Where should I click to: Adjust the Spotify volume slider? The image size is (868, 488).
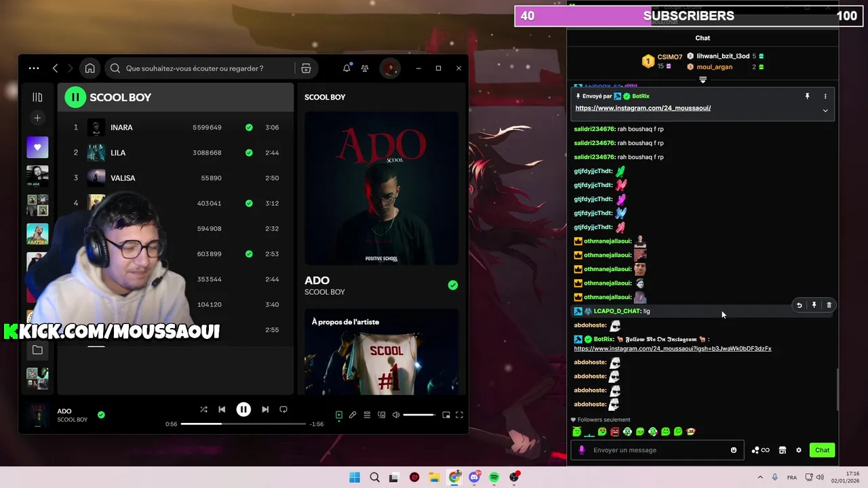click(419, 415)
